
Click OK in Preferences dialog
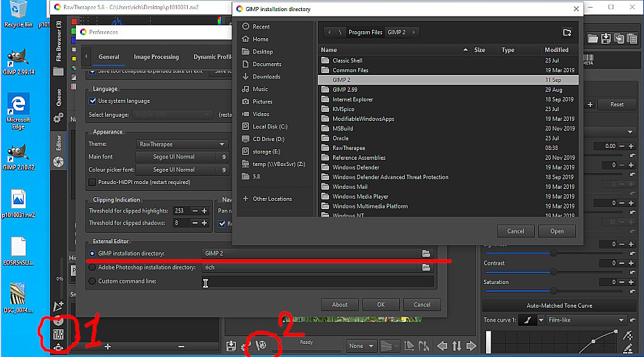pos(380,305)
